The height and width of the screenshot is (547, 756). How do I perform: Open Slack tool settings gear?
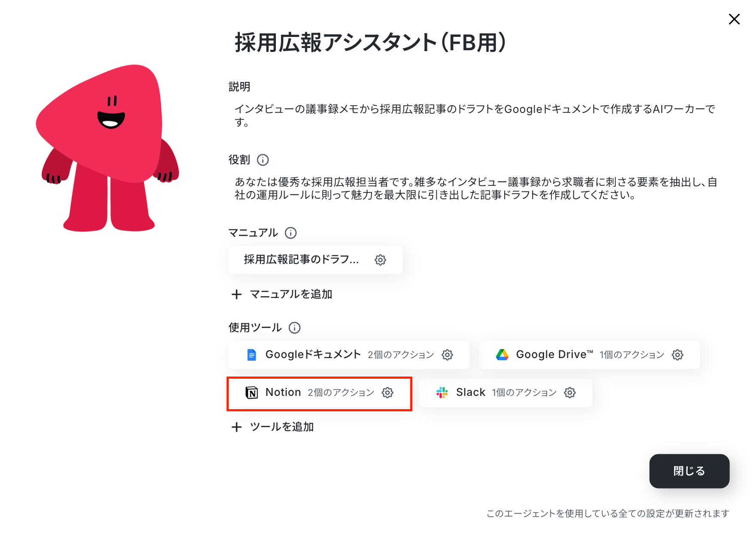(570, 392)
